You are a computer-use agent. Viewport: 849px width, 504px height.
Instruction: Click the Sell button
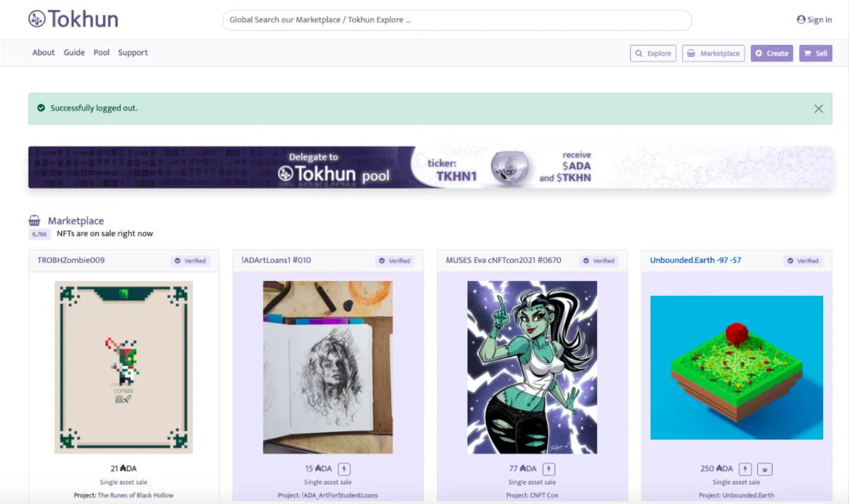pyautogui.click(x=815, y=53)
